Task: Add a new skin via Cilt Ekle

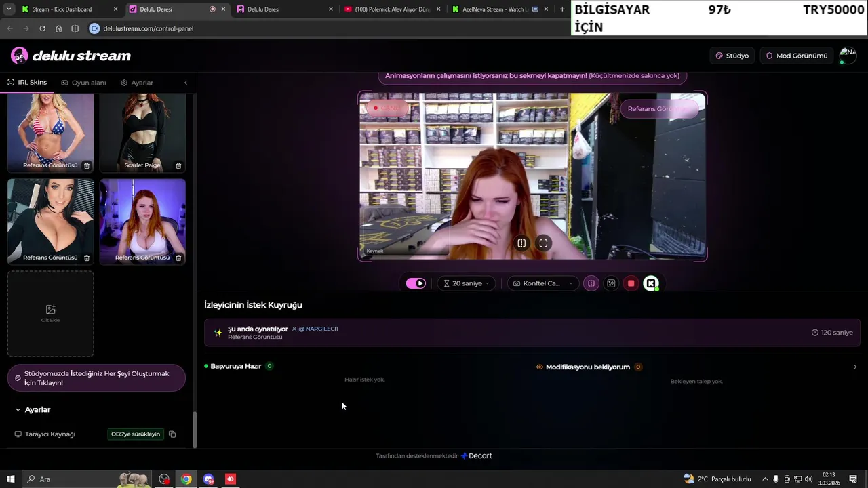Action: pos(51,314)
